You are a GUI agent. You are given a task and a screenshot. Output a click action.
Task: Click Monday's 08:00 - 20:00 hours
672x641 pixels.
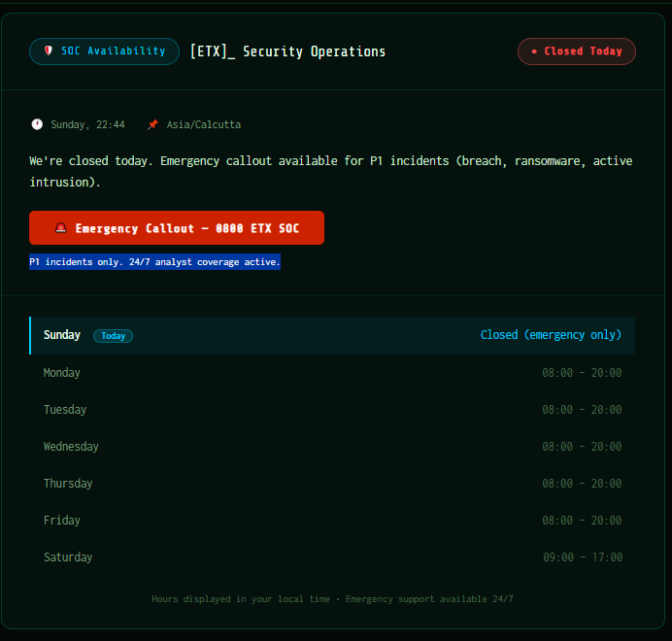[x=582, y=373]
